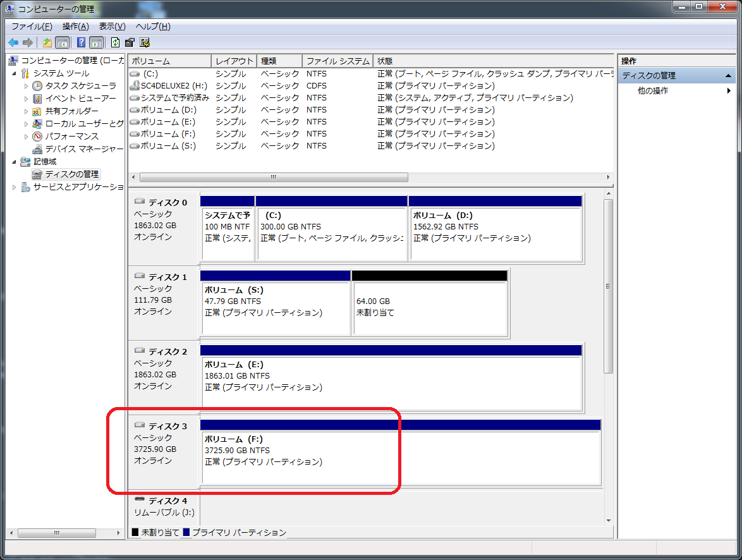This screenshot has width=742, height=560.
Task: Open the ファイル(F) menu
Action: [x=32, y=27]
